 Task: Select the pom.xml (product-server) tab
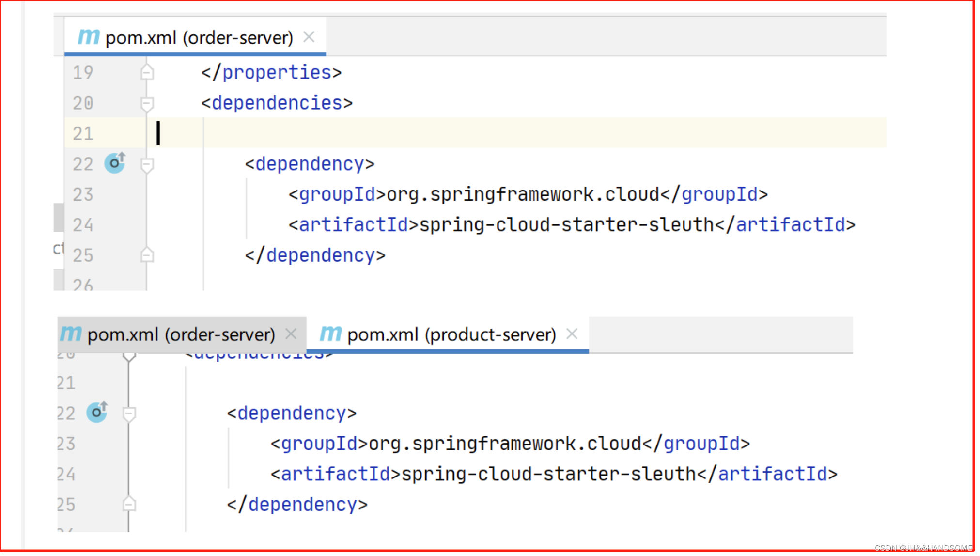click(x=448, y=334)
